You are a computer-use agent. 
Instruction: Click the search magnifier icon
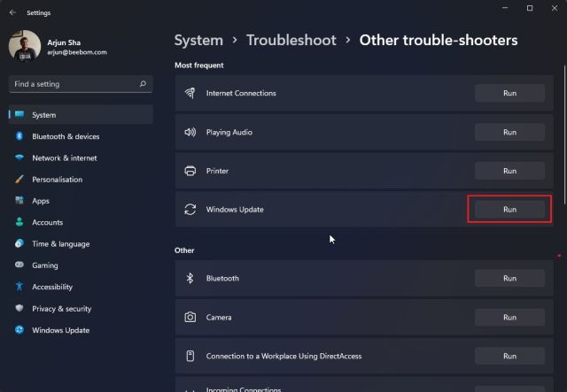[x=143, y=84]
